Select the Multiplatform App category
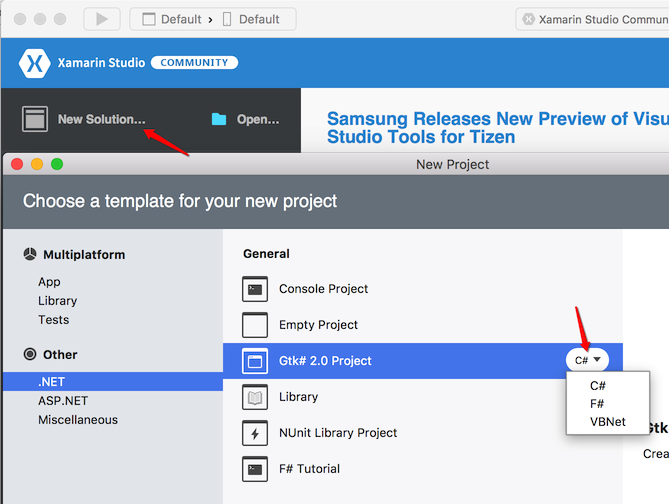Viewport: 669px width, 504px height. pyautogui.click(x=49, y=282)
